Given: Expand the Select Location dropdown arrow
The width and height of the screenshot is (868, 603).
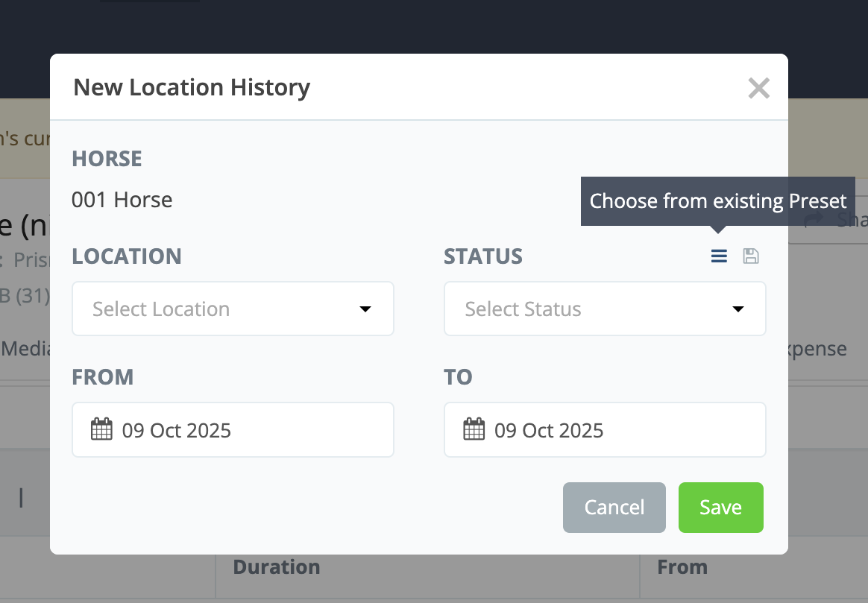Looking at the screenshot, I should [365, 309].
